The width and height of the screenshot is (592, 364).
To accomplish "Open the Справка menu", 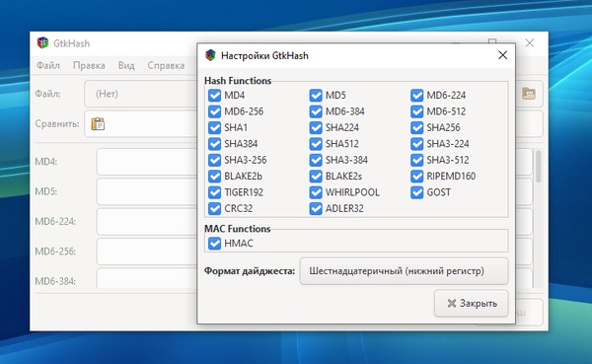I will (x=166, y=65).
